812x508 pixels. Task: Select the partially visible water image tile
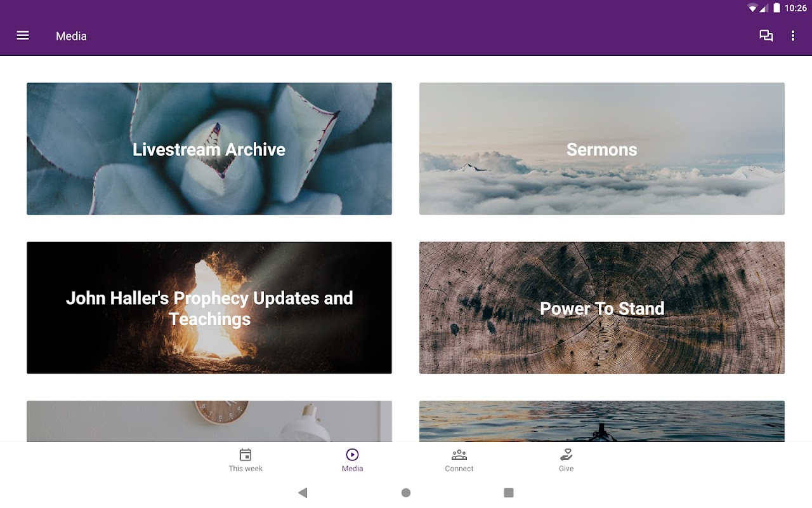click(x=602, y=421)
